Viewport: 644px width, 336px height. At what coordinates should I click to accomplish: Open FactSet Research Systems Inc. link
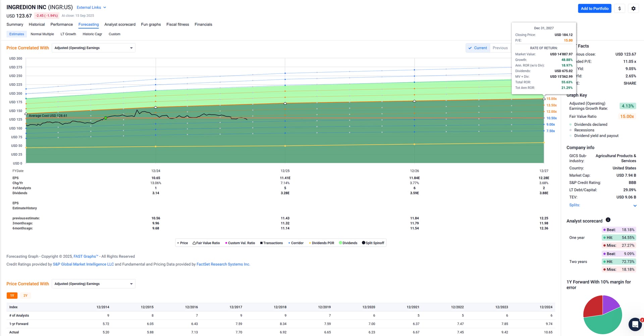[x=223, y=265]
